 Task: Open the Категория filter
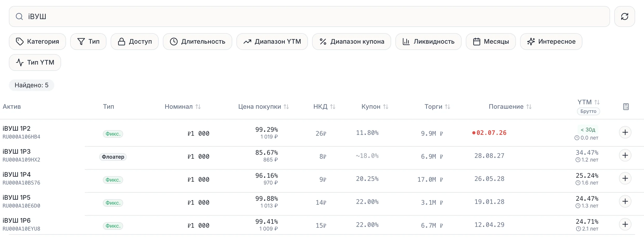pyautogui.click(x=37, y=42)
